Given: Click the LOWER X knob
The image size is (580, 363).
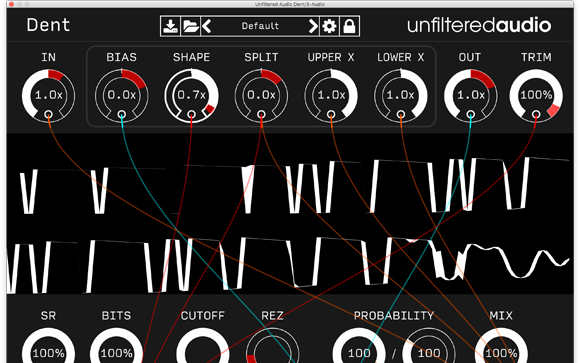Looking at the screenshot, I should [401, 95].
